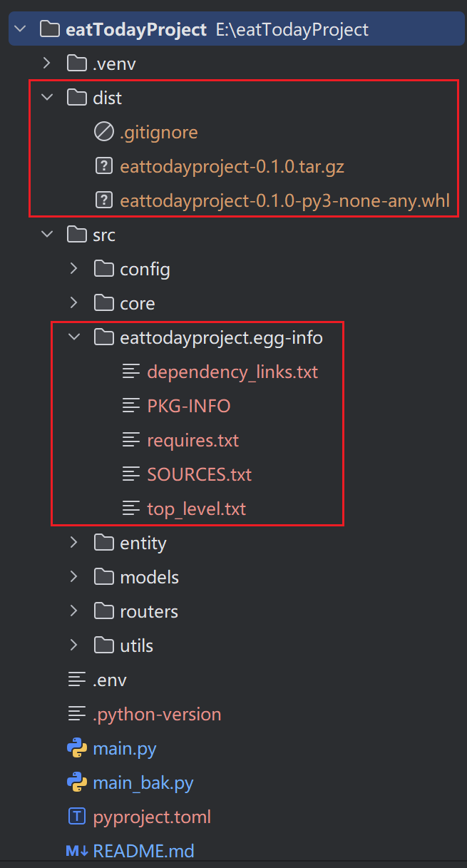Click the Python icon beside main.py
This screenshot has width=467, height=868.
click(x=76, y=748)
